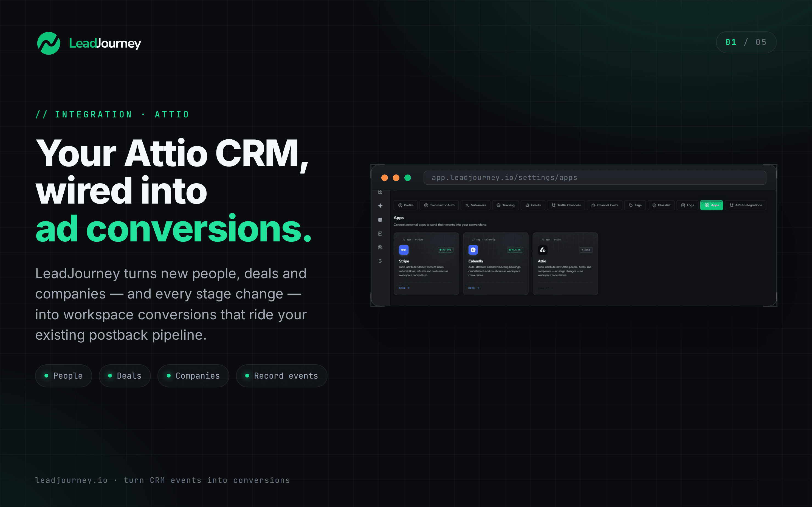Click the Attio app logo icon
812x507 pixels.
coord(543,250)
